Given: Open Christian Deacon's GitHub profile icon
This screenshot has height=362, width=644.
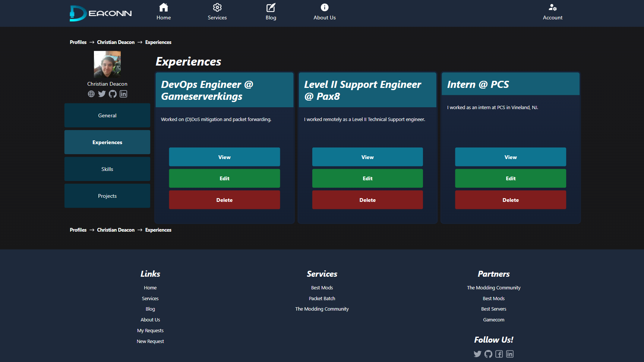Looking at the screenshot, I should pyautogui.click(x=113, y=94).
